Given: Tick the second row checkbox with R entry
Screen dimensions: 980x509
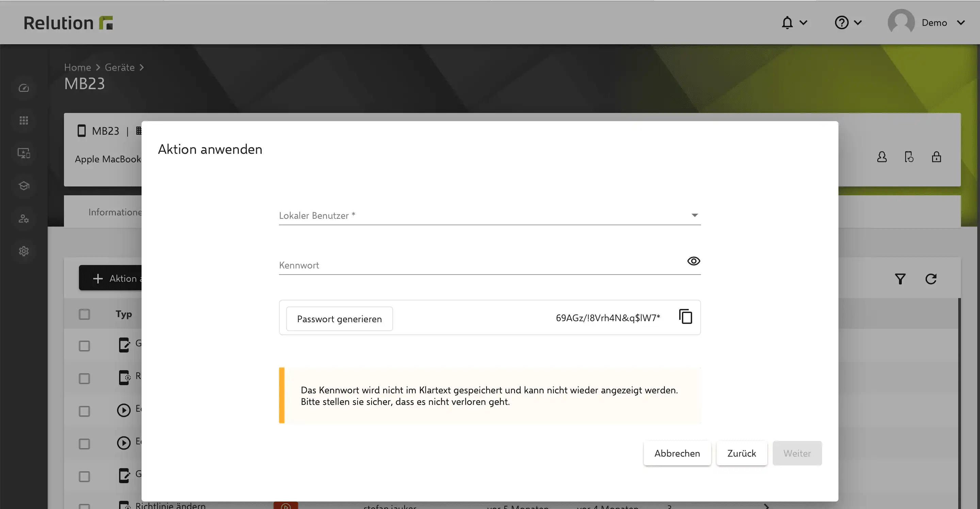Looking at the screenshot, I should pos(84,378).
